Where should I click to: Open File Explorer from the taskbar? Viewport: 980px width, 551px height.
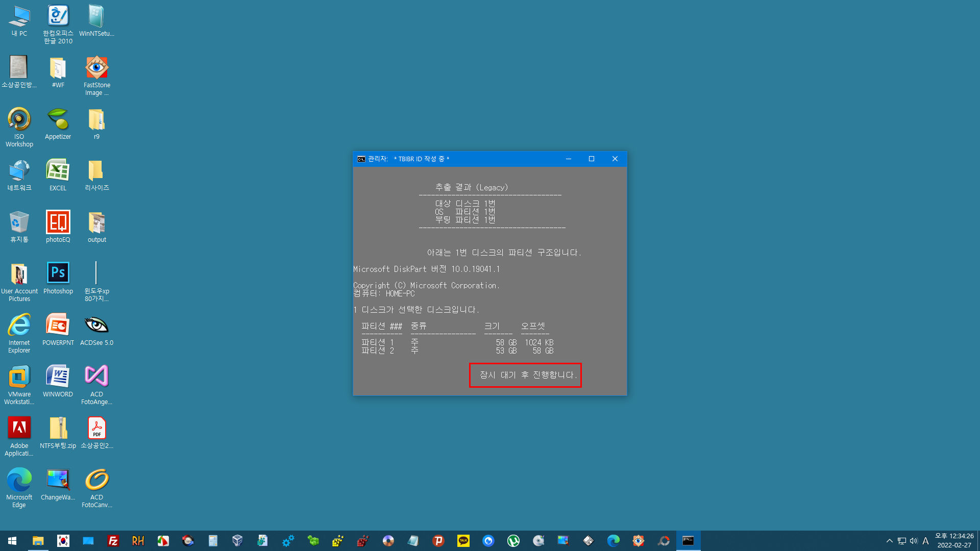[x=38, y=541]
